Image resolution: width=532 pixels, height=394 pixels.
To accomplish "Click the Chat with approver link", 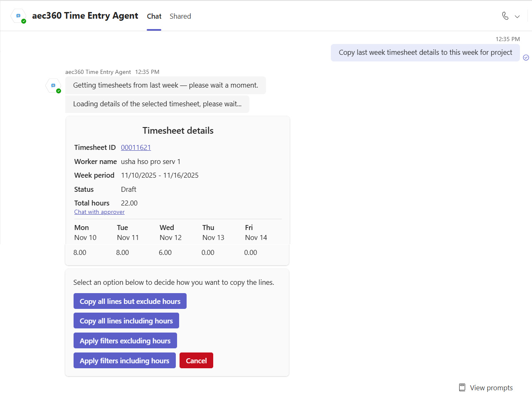I will (99, 212).
